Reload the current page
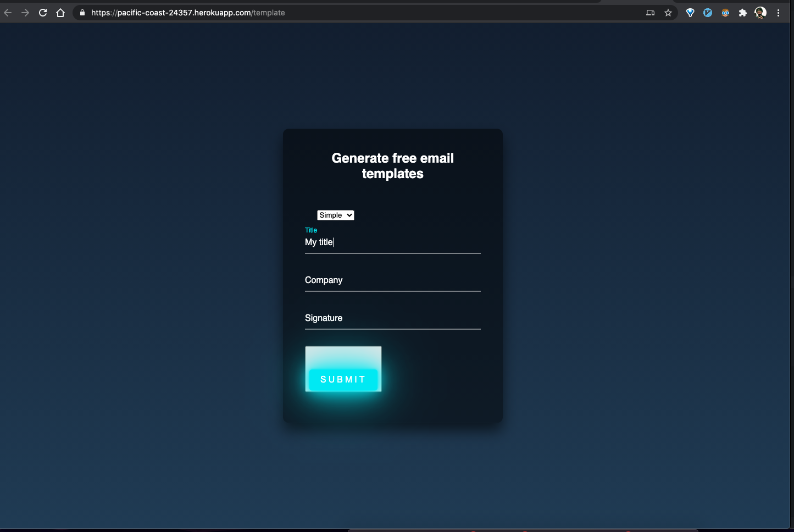Screen dimensions: 794x532 43,13
